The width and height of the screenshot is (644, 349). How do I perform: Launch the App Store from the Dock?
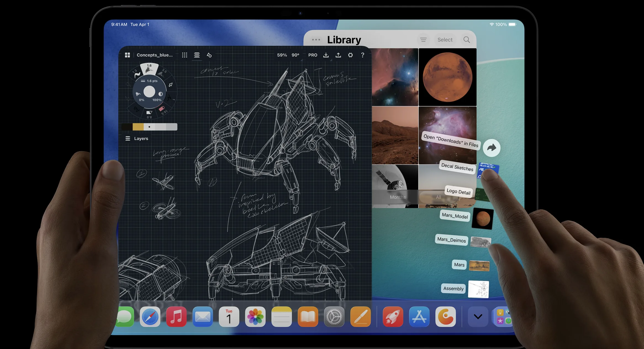[x=419, y=317]
